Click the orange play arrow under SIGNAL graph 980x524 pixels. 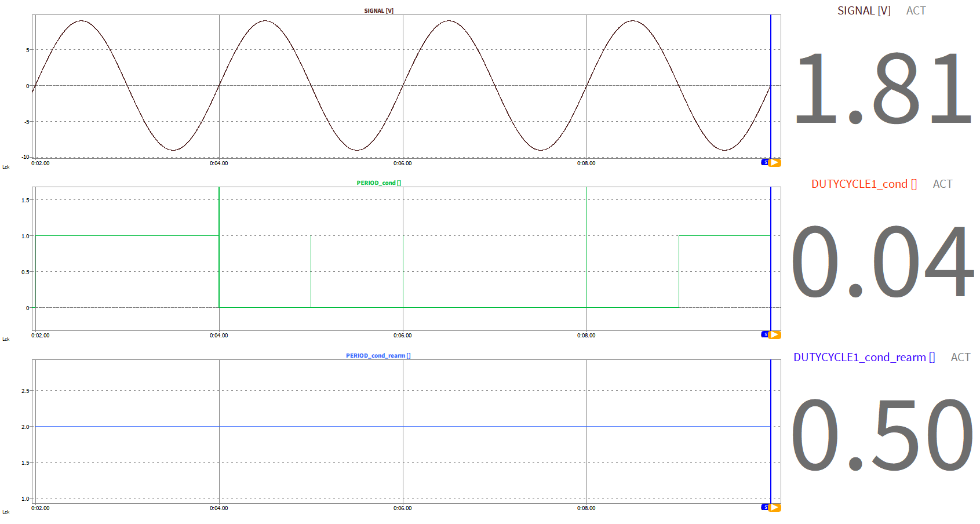pos(775,162)
